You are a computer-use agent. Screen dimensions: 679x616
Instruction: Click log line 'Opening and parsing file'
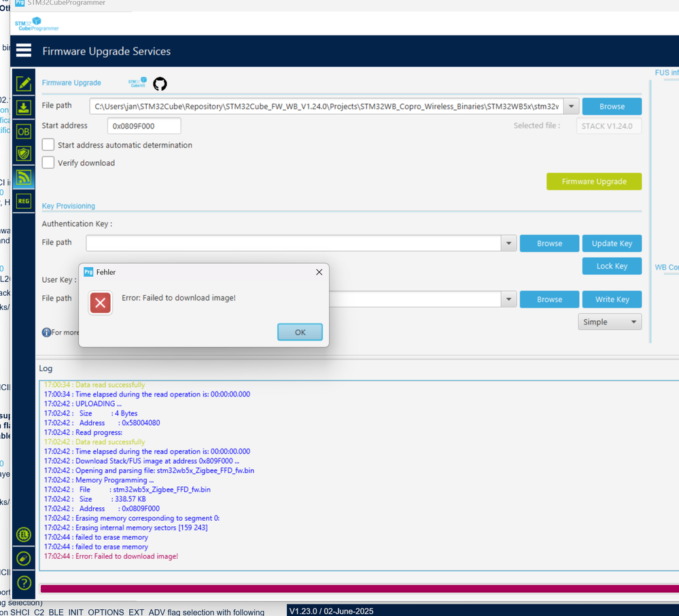coord(149,470)
